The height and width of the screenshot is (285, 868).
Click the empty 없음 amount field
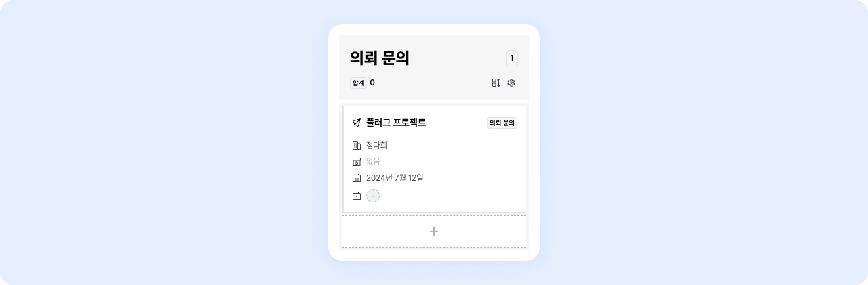coord(373,162)
